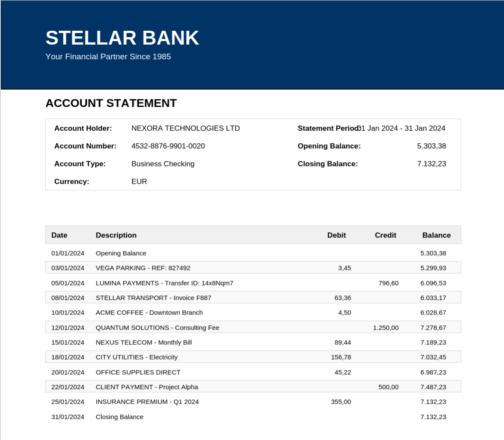Click 'QUANTUM SOLUTIONS - Consulting Fee' description
The width and height of the screenshot is (504, 440).
(157, 328)
